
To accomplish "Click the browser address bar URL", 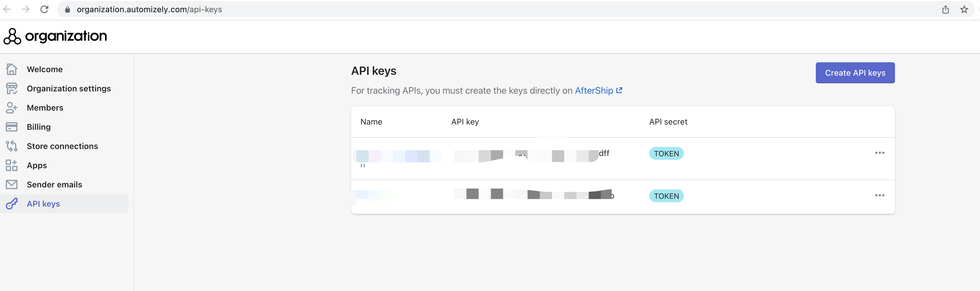I will tap(149, 10).
